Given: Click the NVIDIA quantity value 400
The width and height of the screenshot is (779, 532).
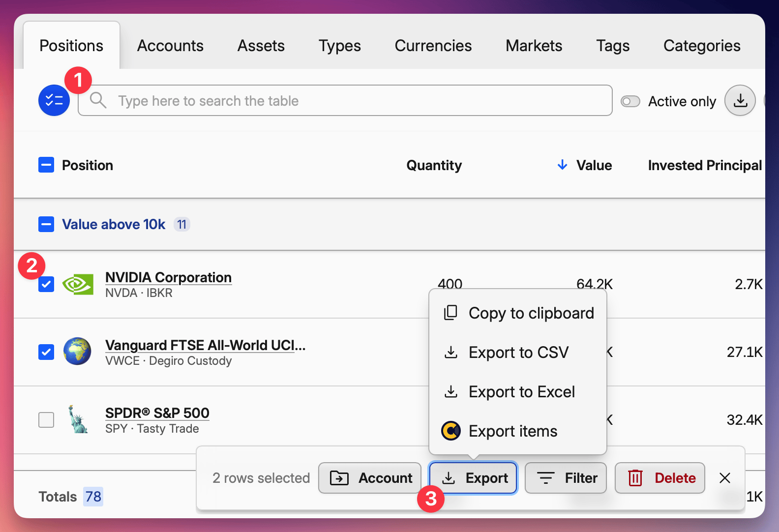Looking at the screenshot, I should 450,284.
